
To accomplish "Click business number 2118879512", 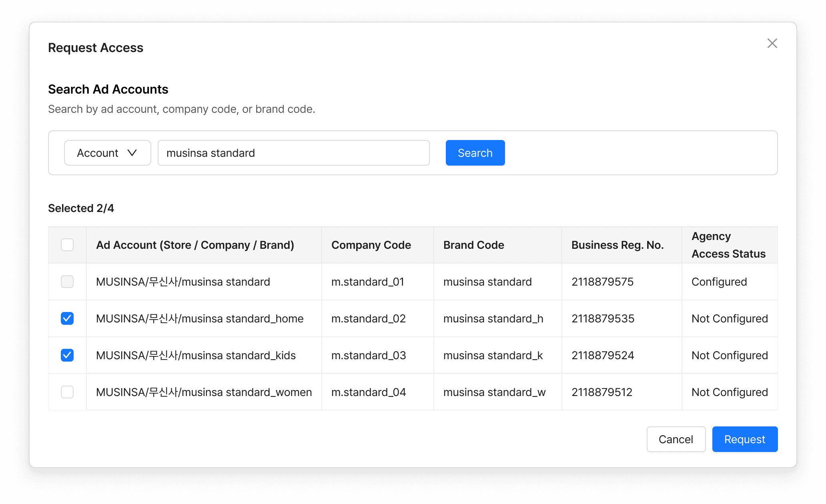I will (x=602, y=392).
